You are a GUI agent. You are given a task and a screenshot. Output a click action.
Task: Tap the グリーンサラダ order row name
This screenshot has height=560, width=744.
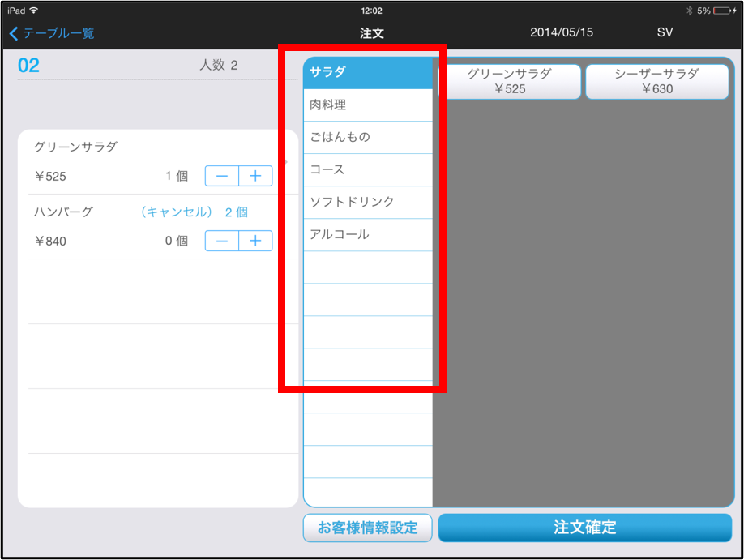coord(75,147)
